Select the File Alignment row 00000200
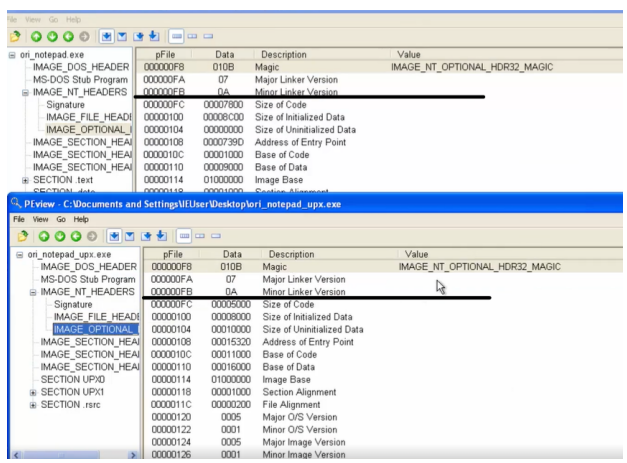This screenshot has height=463, width=627. pos(383,405)
